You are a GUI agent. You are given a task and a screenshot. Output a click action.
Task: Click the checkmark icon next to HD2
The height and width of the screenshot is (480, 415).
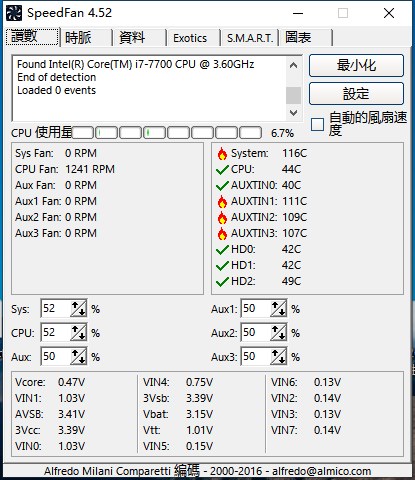click(x=222, y=282)
